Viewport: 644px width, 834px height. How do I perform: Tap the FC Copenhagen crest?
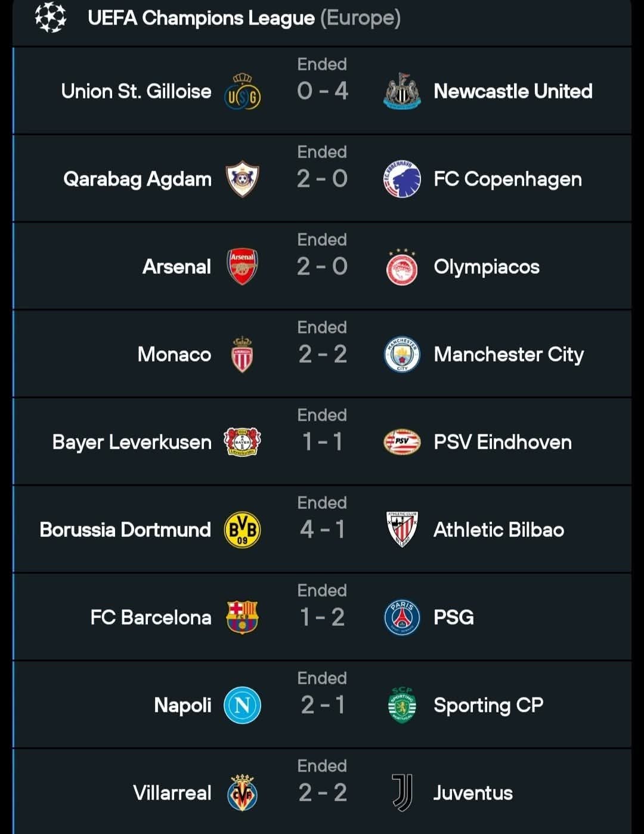pos(402,179)
